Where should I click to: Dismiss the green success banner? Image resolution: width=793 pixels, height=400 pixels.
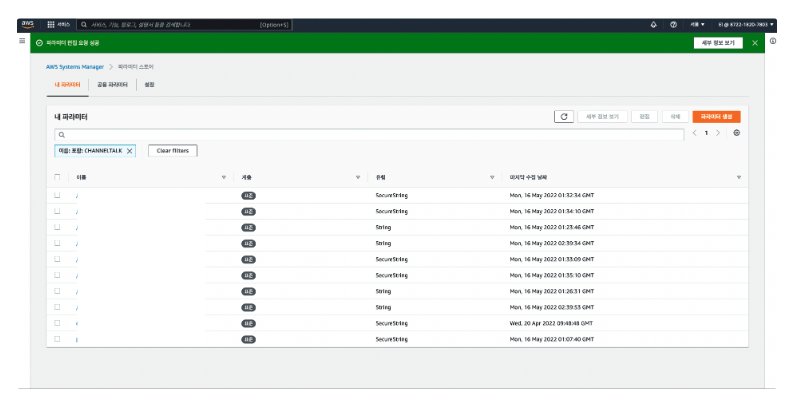coord(755,43)
